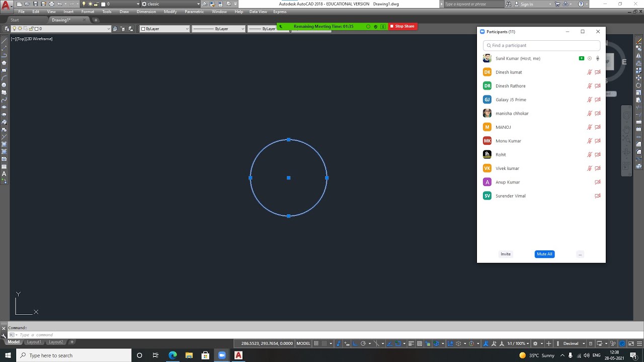Viewport: 644px width, 362px height.
Task: Open the workspace dropdown showing classic
Action: (171, 4)
